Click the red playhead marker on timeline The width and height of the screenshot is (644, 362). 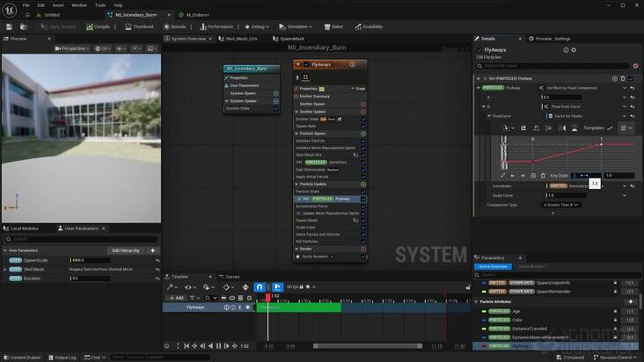click(x=267, y=297)
